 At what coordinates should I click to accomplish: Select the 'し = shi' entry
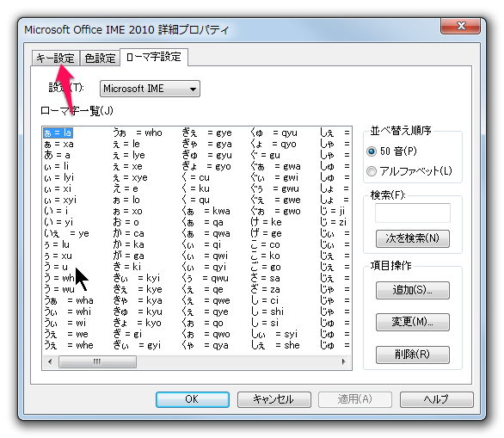coord(267,312)
